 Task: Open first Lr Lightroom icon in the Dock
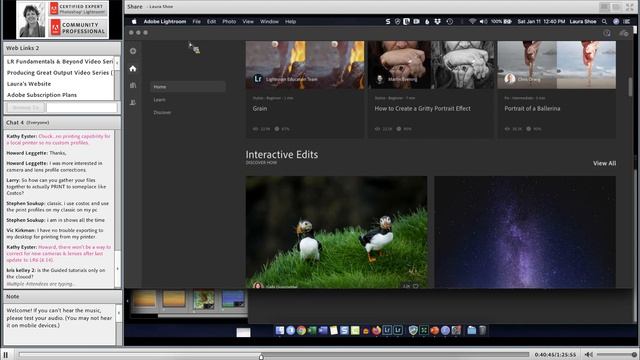(x=387, y=330)
